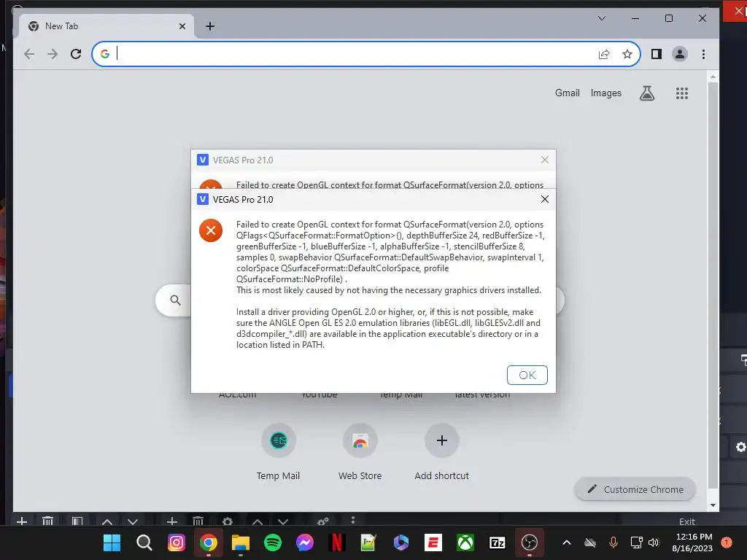
Task: Open the ESPN app on the taskbar
Action: [x=433, y=542]
